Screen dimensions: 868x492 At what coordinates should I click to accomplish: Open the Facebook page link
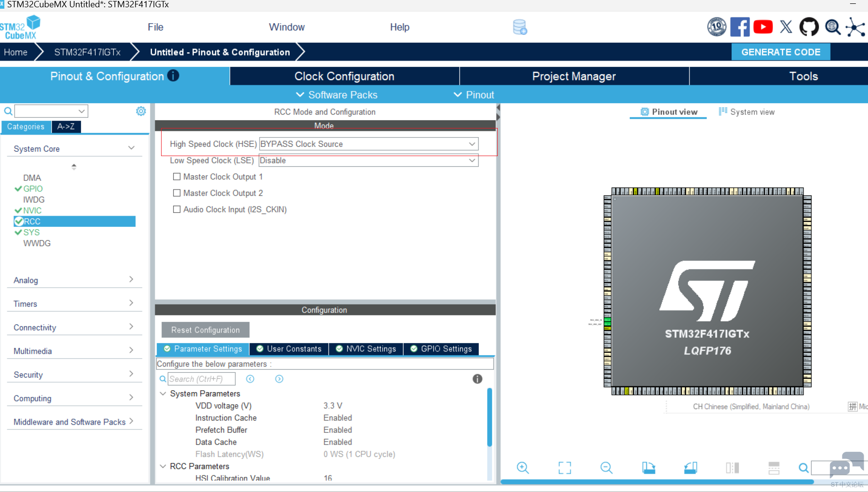740,27
